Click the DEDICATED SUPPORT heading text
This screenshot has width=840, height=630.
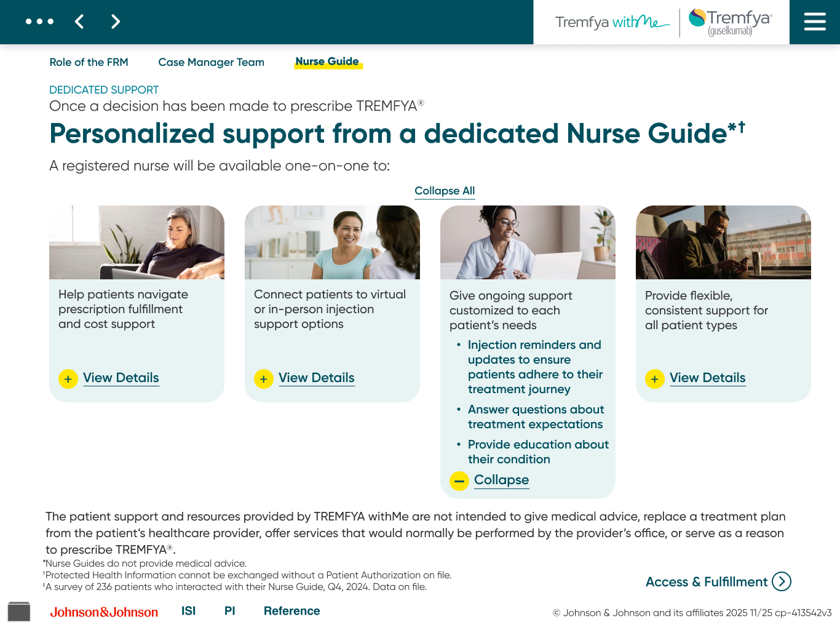click(104, 90)
